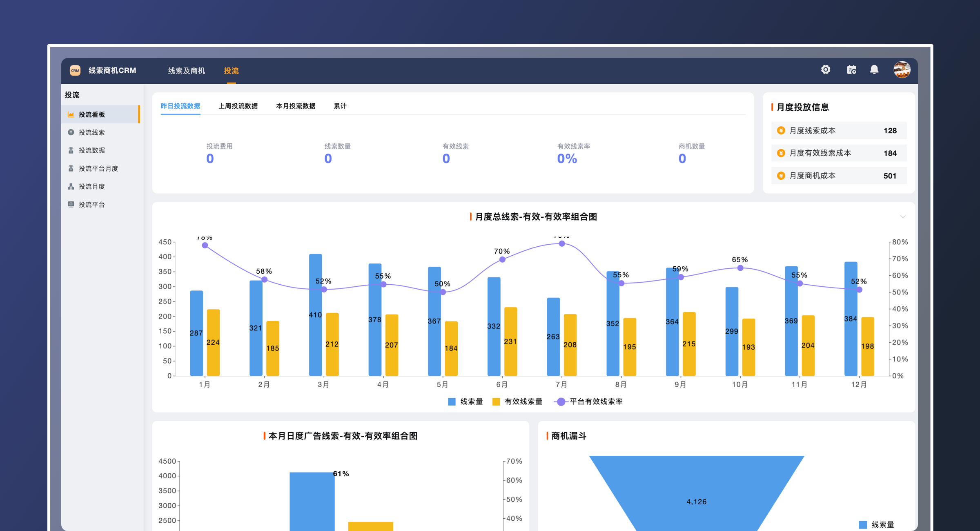
Task: Switch to the 上周投流数据 tab
Action: (x=238, y=106)
